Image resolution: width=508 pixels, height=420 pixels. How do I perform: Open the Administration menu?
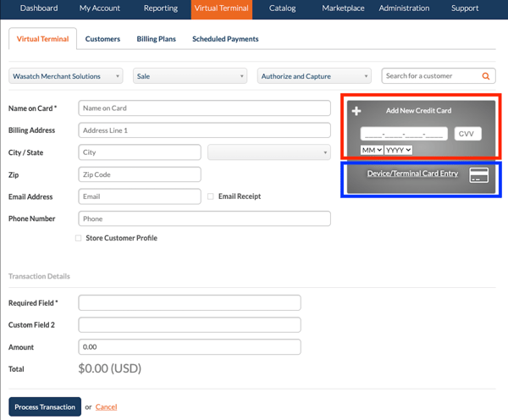click(404, 8)
